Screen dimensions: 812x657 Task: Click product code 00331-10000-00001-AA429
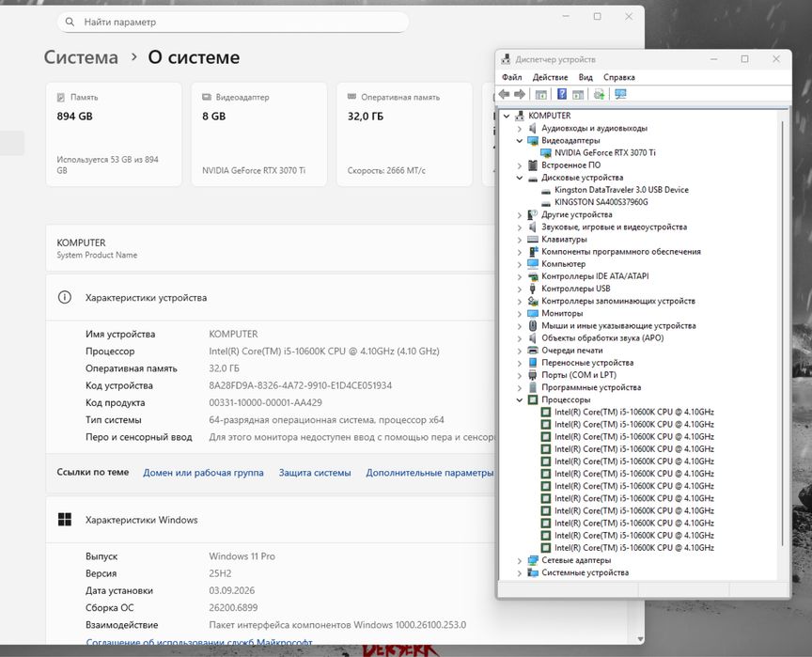coord(265,402)
